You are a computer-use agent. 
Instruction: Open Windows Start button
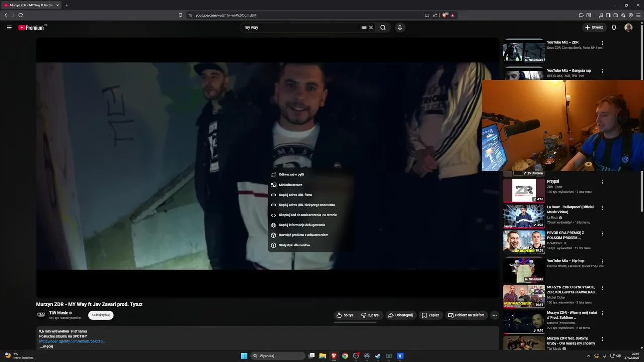(x=244, y=356)
